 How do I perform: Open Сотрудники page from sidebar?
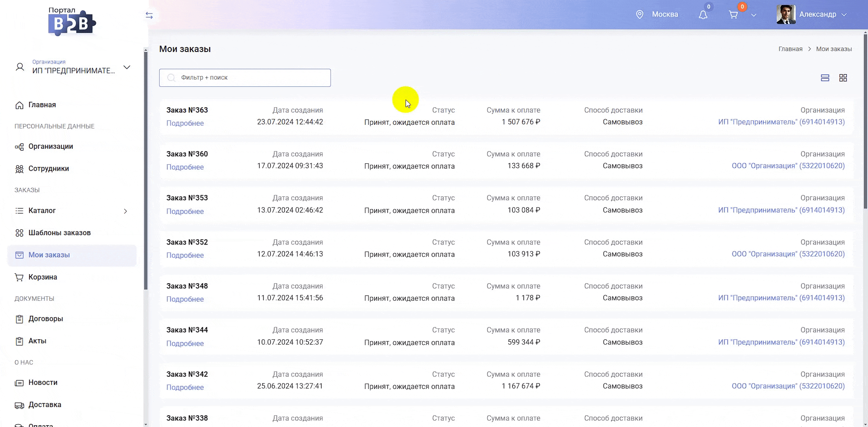coord(48,169)
